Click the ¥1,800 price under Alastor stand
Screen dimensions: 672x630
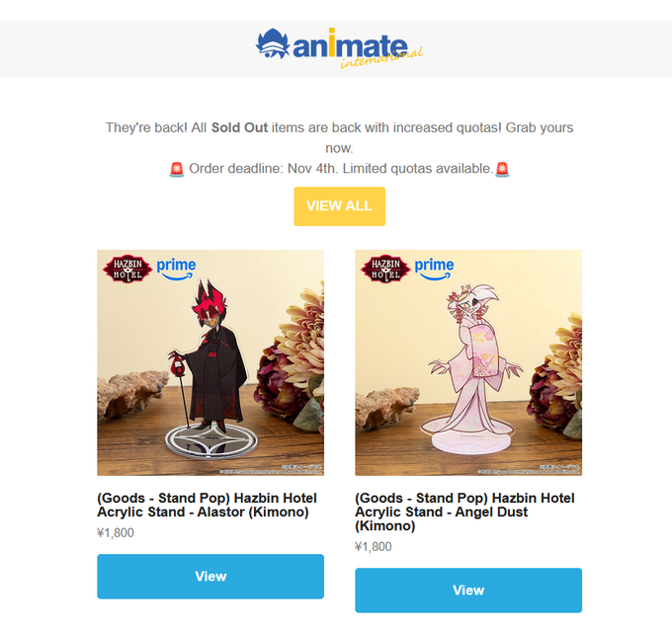[116, 533]
